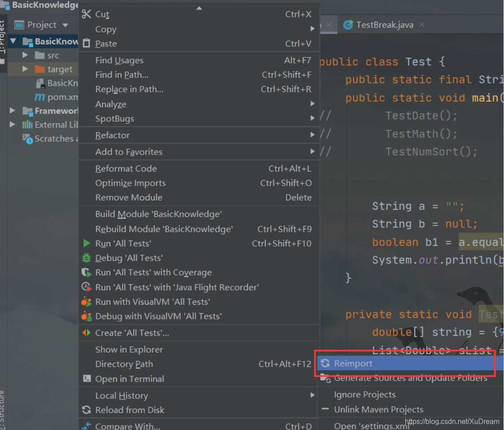Select Build Module 'BasicKnowledge' entry
Viewport: 504px width, 430px height.
coord(199,214)
